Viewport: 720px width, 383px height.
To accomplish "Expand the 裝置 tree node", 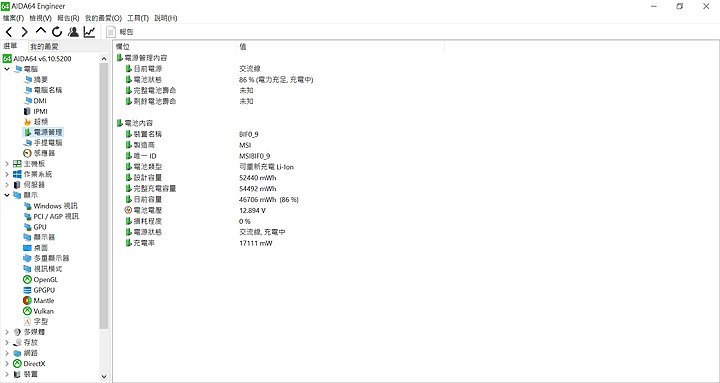I will click(7, 374).
